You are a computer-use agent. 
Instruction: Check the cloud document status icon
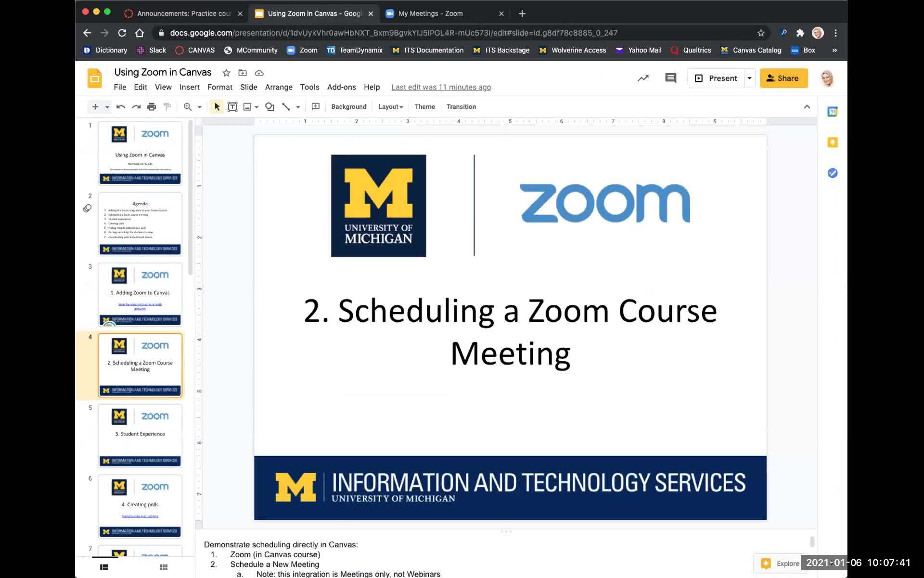259,73
